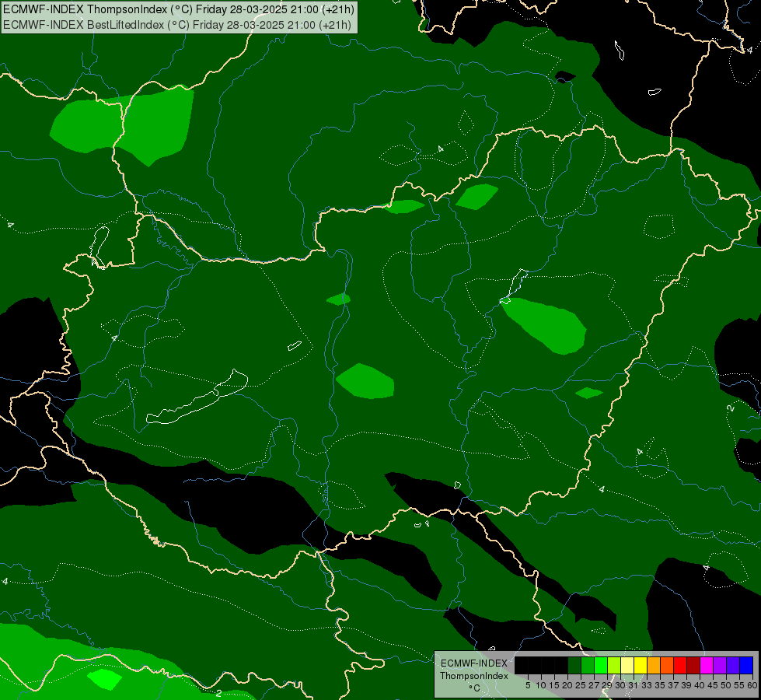Click legend tick value 55
The width and height of the screenshot is (761, 700).
tap(739, 685)
